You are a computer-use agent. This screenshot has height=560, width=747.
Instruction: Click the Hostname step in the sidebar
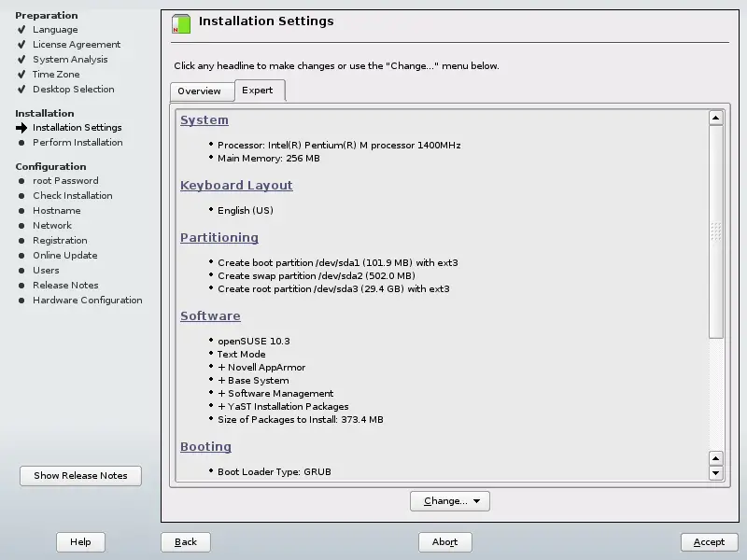[57, 211]
